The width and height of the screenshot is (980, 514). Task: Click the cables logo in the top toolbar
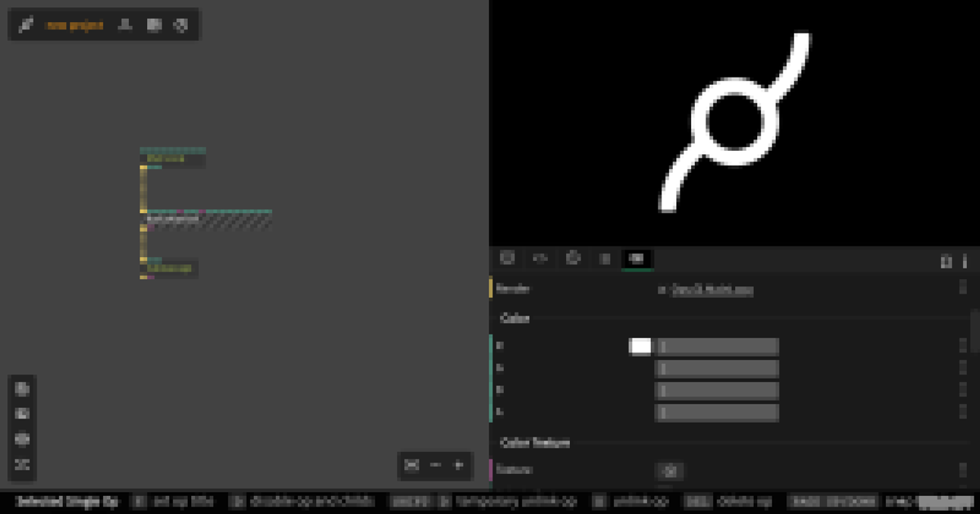(26, 25)
